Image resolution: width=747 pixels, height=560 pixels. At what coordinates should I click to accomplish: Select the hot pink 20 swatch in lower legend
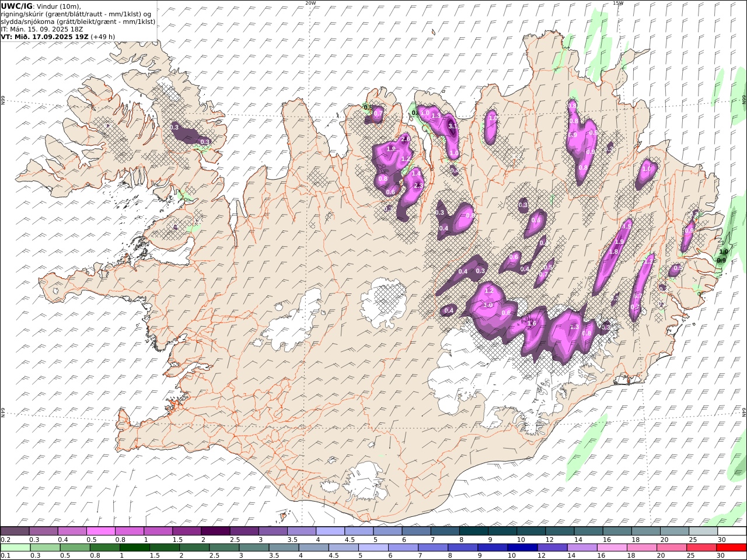point(671,547)
